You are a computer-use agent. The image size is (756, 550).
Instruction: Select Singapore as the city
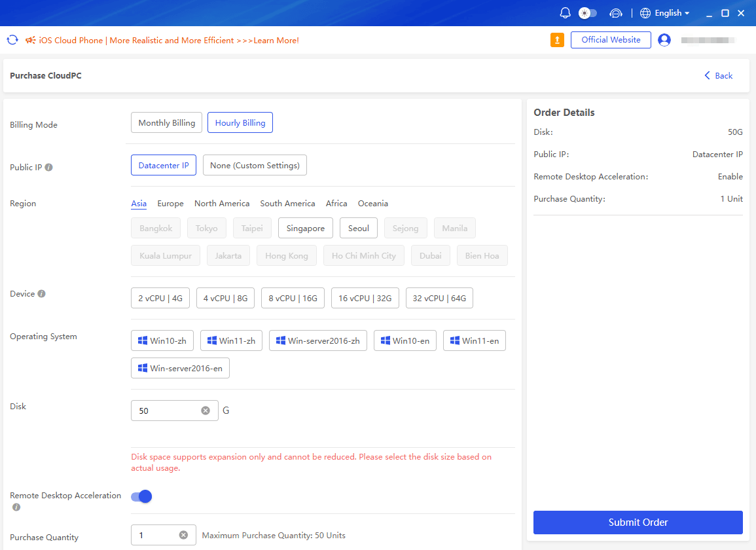click(305, 229)
